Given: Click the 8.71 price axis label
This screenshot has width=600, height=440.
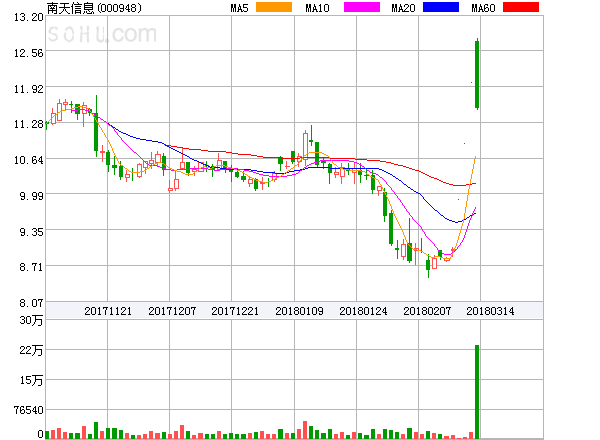Looking at the screenshot, I should click(31, 267).
